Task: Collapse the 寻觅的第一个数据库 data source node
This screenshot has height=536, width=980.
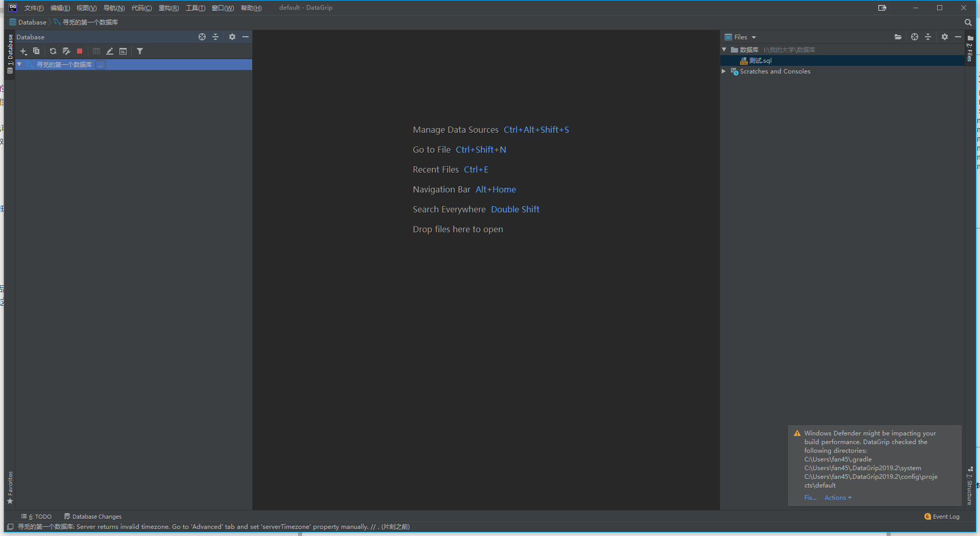Action: point(19,64)
